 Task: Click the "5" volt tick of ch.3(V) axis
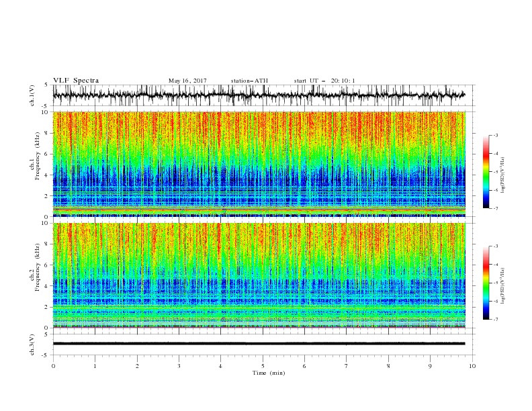[x=46, y=334]
